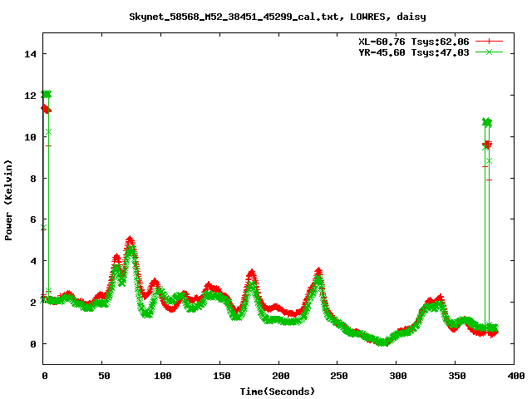
Task: Click the Power (Kelvin) axis label
Action: (x=8, y=200)
